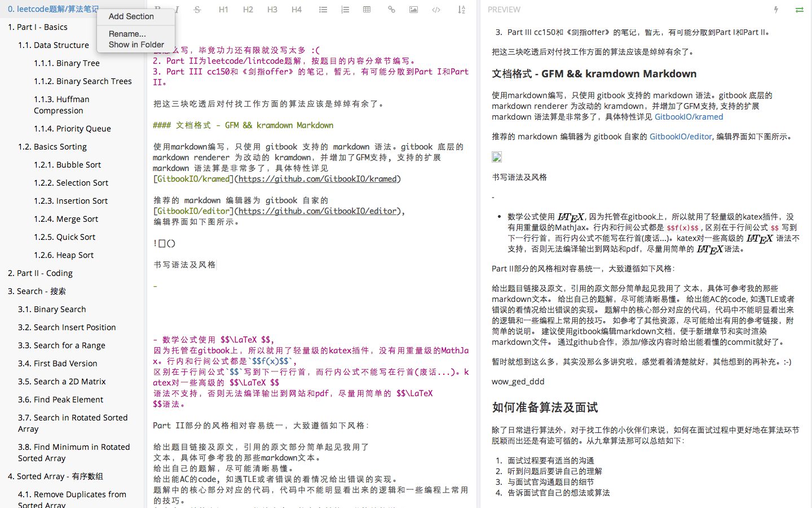Toggle the unordered list formatting
Image resolution: width=812 pixels, height=508 pixels.
click(323, 9)
